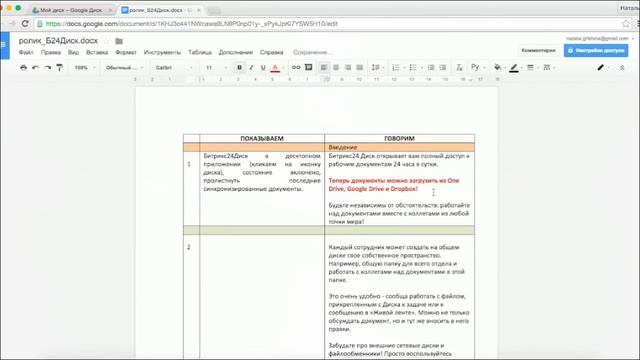Redo the last undone edit
640x360 pixels.
[x=47, y=67]
